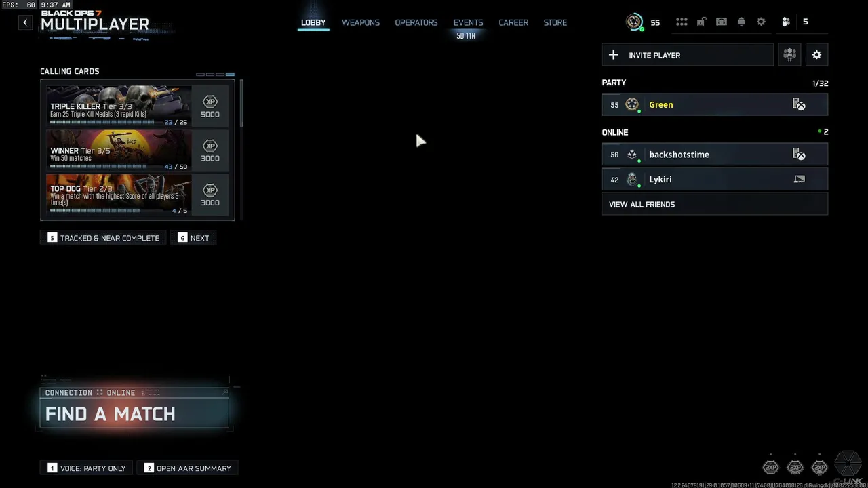Click the party count '1/32'
Image resolution: width=868 pixels, height=488 pixels.
pos(820,83)
